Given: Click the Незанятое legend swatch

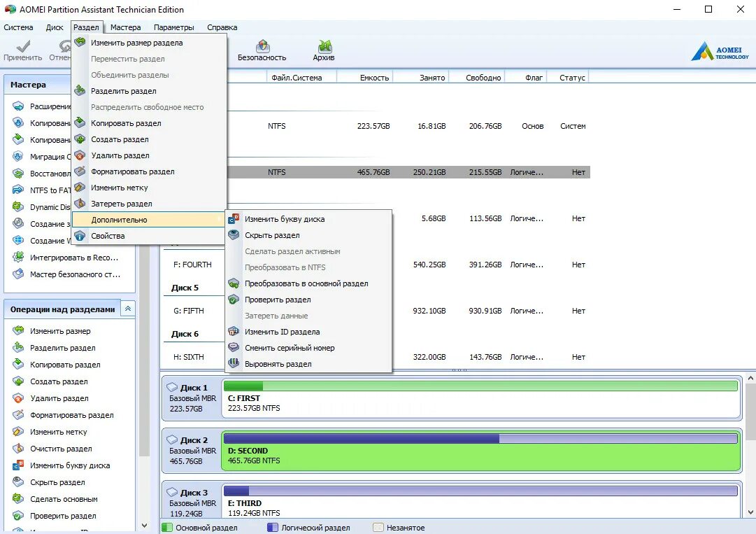Looking at the screenshot, I should click(x=378, y=527).
